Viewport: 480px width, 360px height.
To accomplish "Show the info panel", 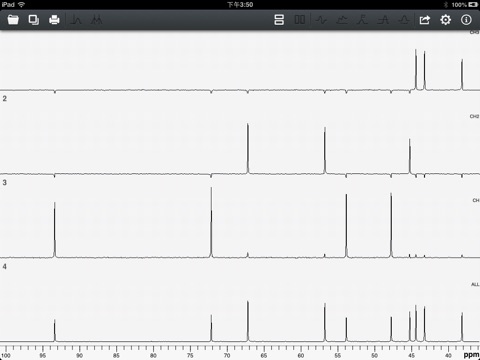I will pos(466,20).
